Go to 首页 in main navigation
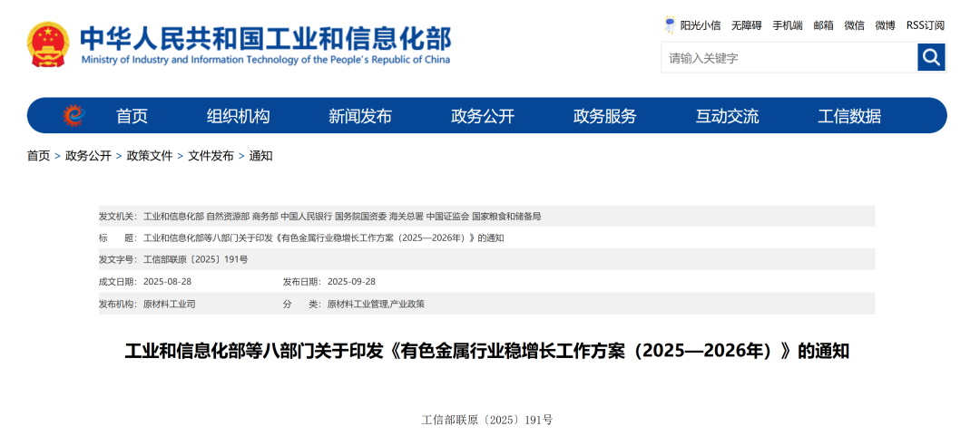Screen dimensions: 980x436 click(x=132, y=116)
